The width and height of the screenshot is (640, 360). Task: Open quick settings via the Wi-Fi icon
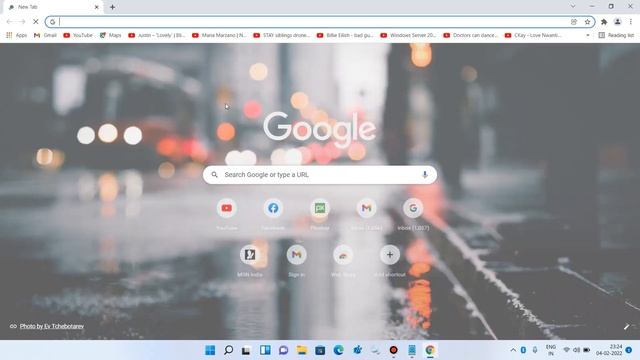click(567, 350)
